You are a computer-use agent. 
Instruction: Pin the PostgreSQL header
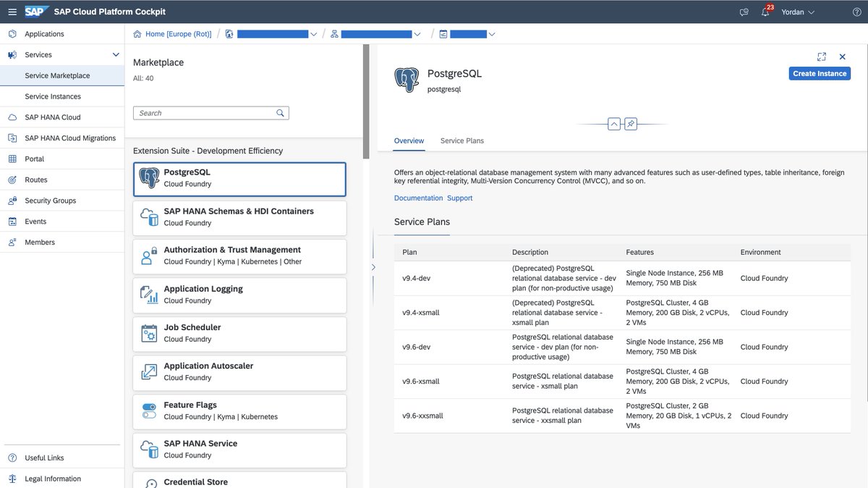[x=631, y=124]
